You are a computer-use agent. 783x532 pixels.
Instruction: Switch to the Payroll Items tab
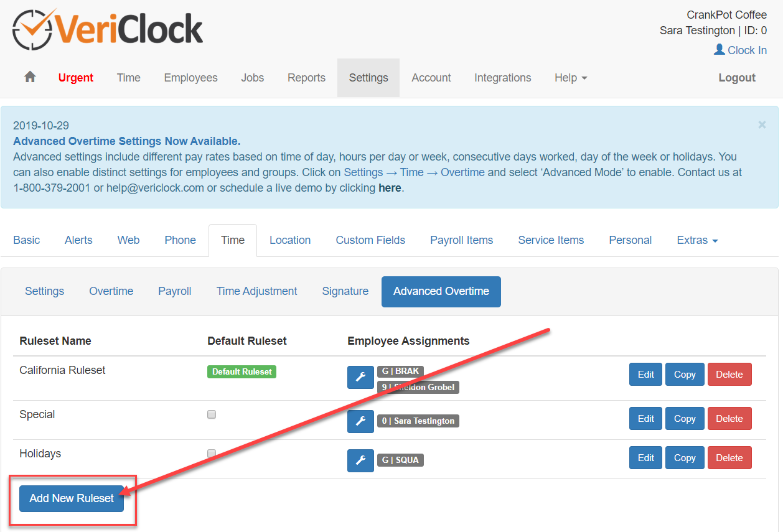(461, 240)
